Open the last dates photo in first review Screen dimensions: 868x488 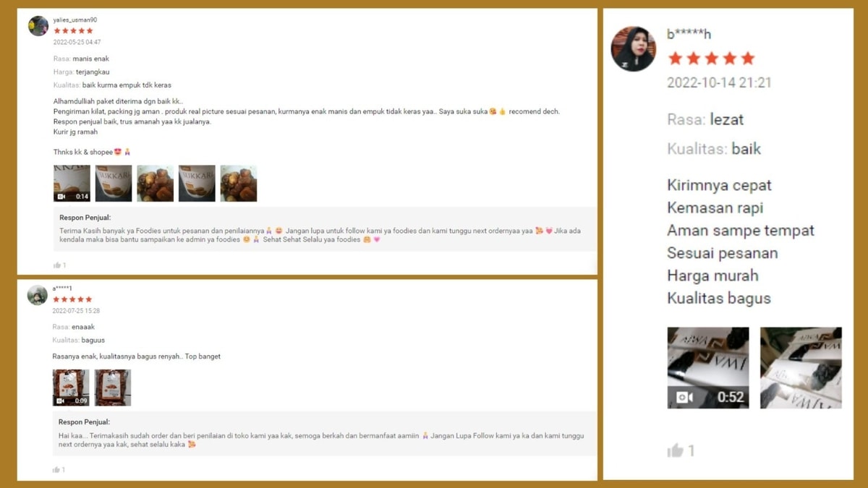coord(239,184)
